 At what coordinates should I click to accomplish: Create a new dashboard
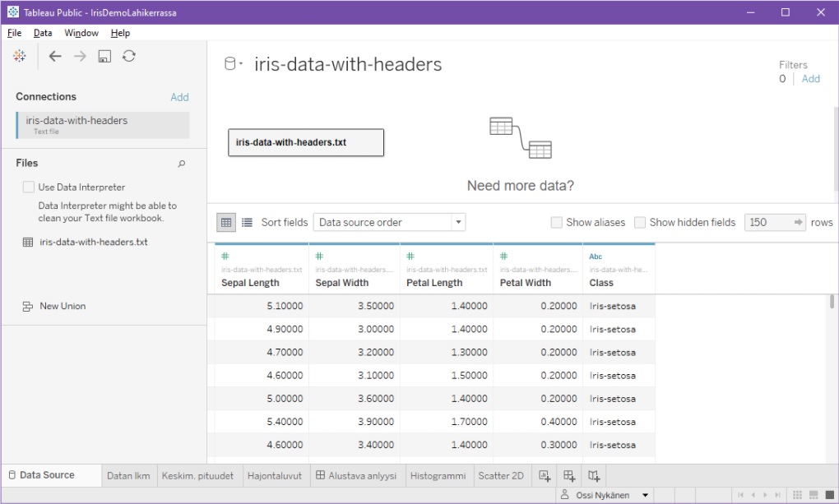click(569, 476)
